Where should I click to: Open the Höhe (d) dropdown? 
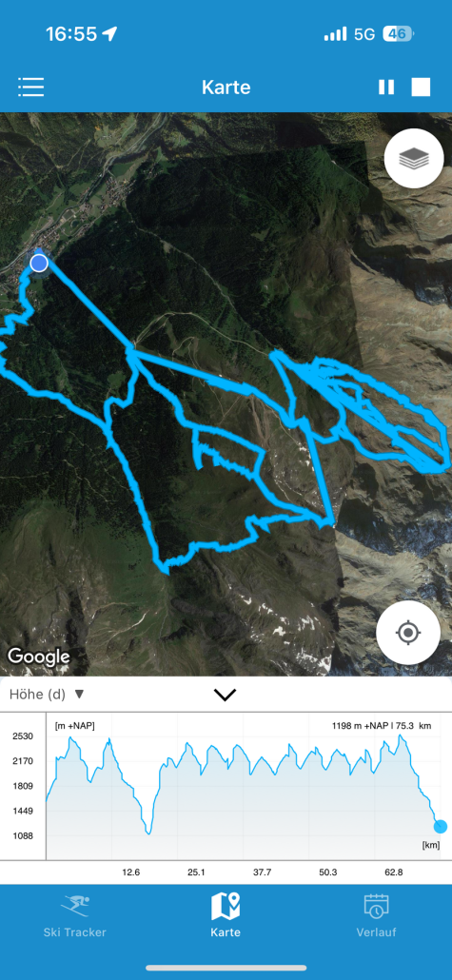47,694
